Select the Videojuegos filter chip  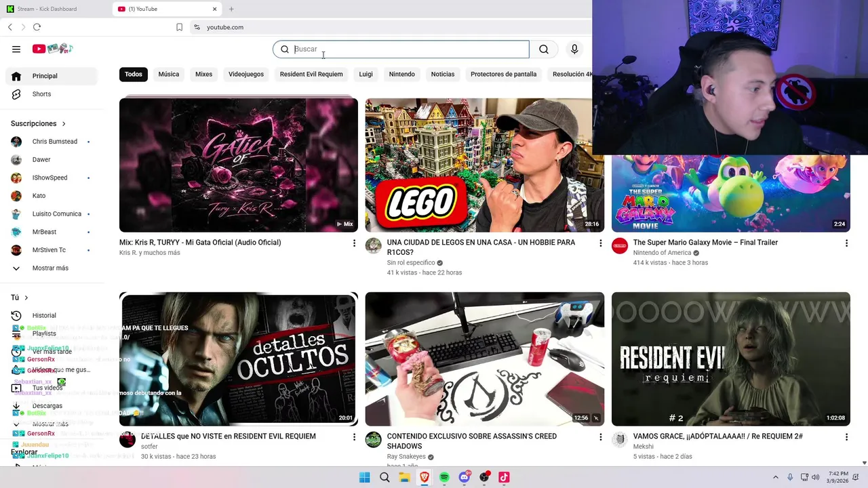tap(246, 74)
